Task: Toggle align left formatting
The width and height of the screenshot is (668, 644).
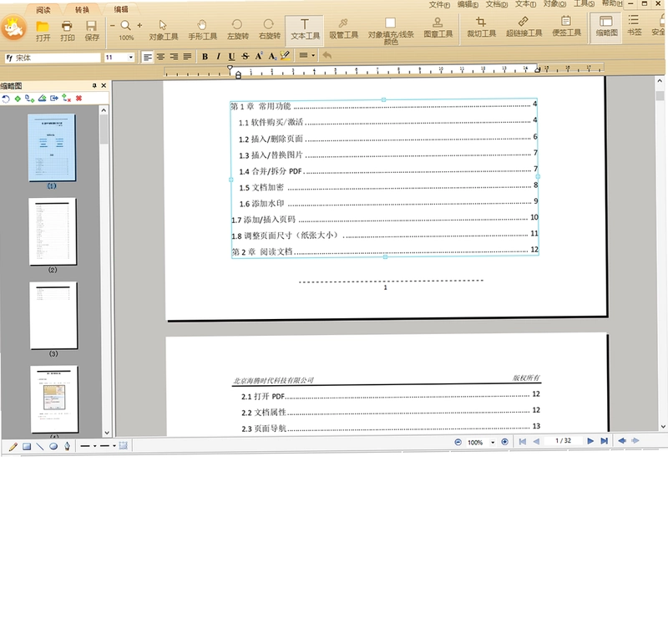Action: [x=148, y=57]
